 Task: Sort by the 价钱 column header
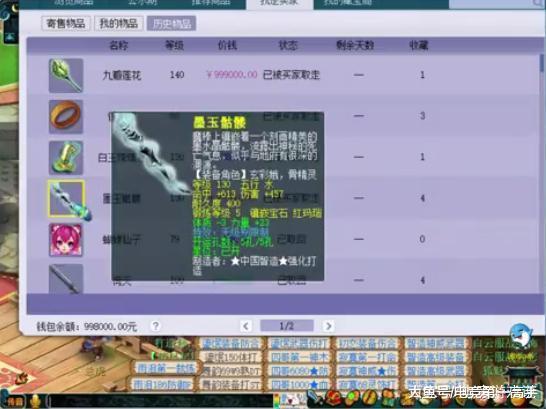(227, 45)
